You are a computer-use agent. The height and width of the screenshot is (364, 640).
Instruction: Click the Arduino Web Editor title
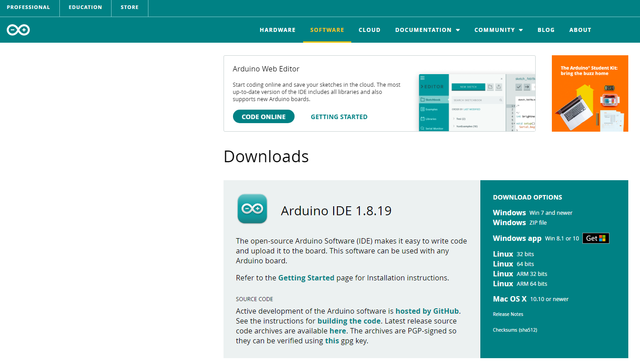(266, 69)
